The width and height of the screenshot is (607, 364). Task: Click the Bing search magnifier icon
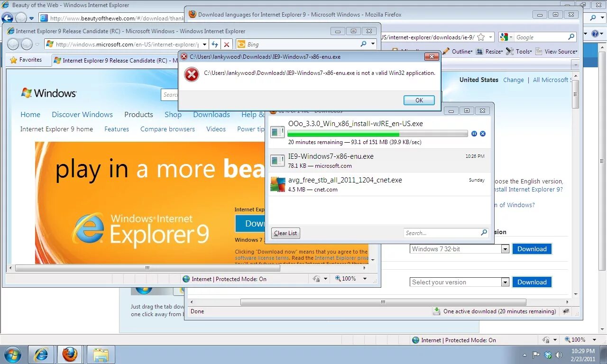[363, 44]
